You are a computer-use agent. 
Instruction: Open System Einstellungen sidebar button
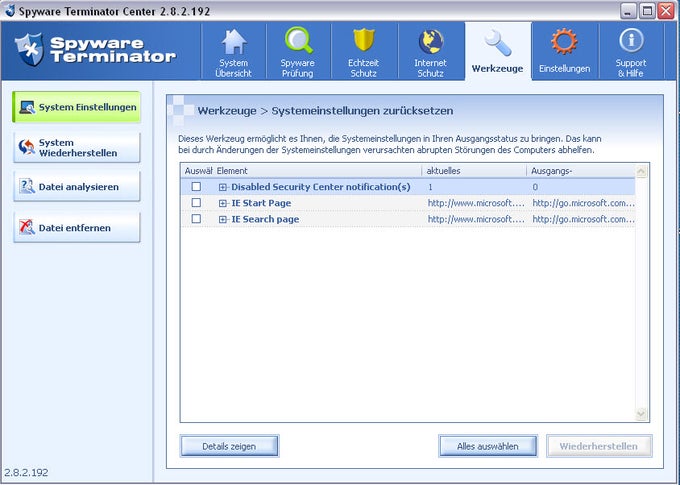(x=77, y=107)
